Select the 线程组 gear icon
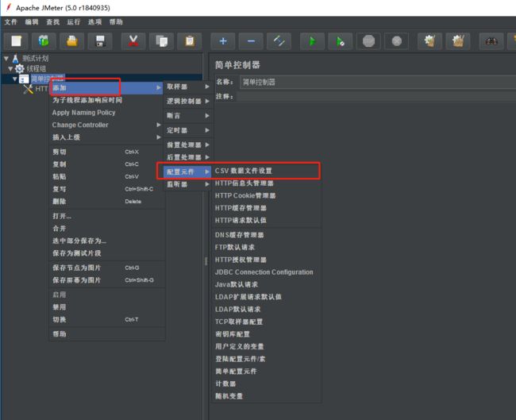 click(x=20, y=68)
